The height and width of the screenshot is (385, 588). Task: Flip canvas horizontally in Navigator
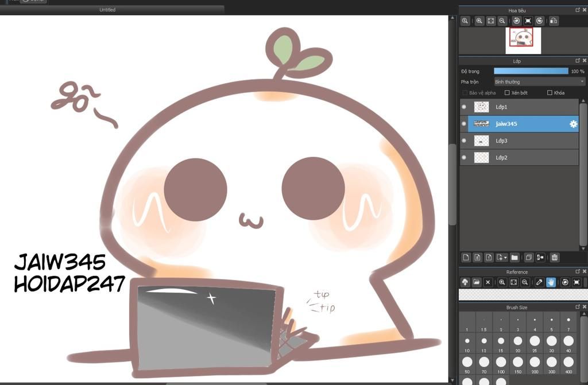pyautogui.click(x=554, y=21)
